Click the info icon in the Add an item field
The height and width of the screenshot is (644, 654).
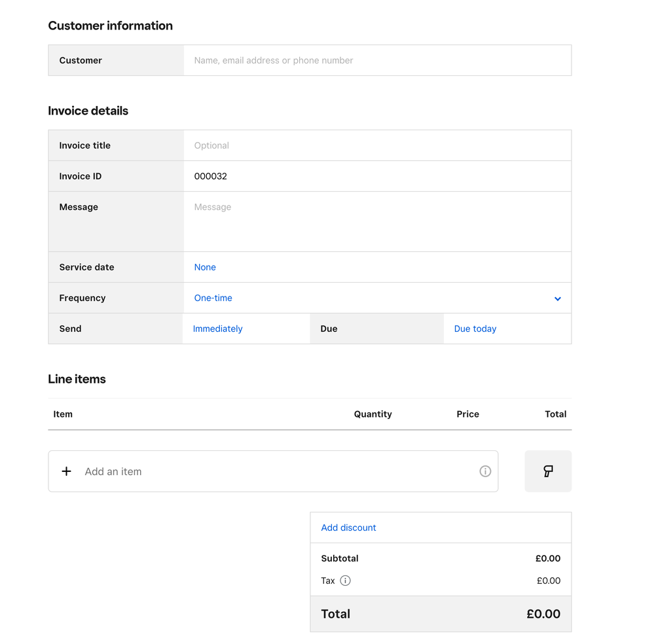(485, 471)
